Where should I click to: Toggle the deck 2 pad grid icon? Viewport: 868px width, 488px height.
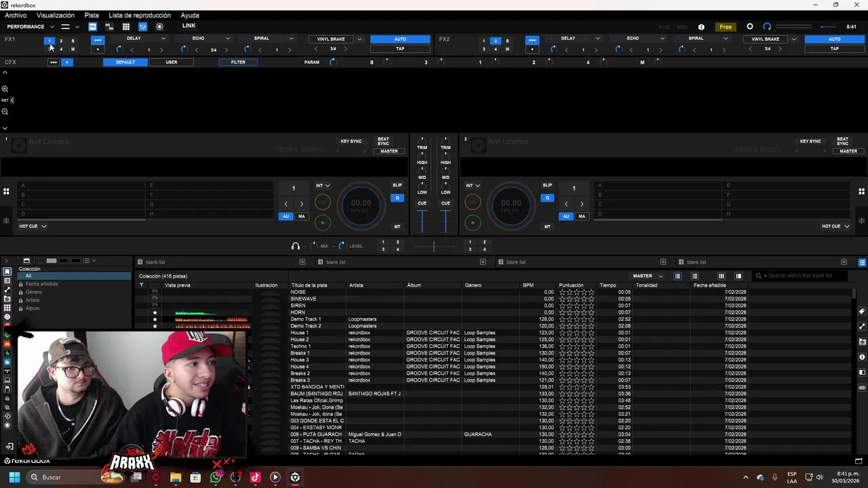[862, 192]
